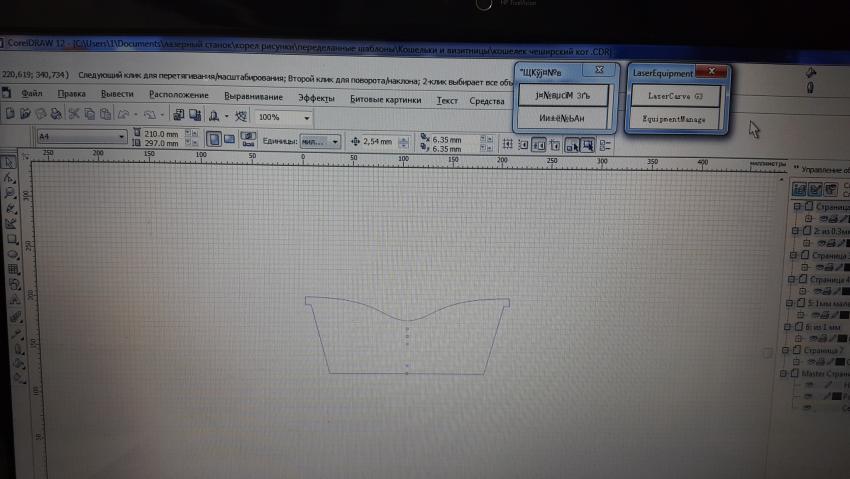The image size is (850, 479).
Task: Open the zoom level 100% dropdown
Action: point(306,117)
